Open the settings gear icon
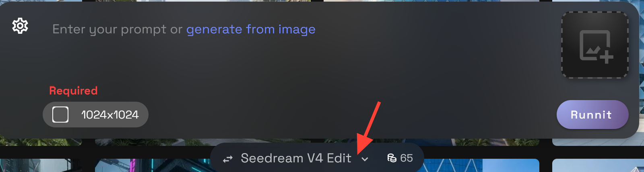This screenshot has height=172, width=644. click(x=20, y=26)
